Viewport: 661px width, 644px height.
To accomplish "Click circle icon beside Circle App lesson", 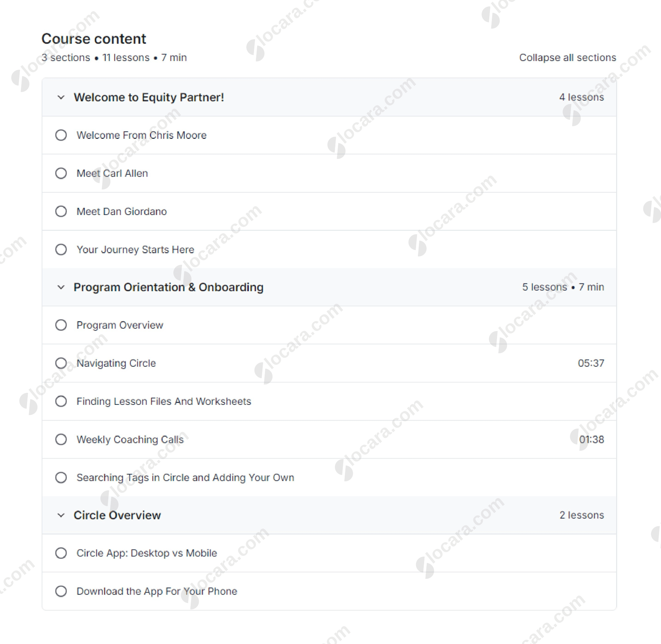I will pos(61,553).
